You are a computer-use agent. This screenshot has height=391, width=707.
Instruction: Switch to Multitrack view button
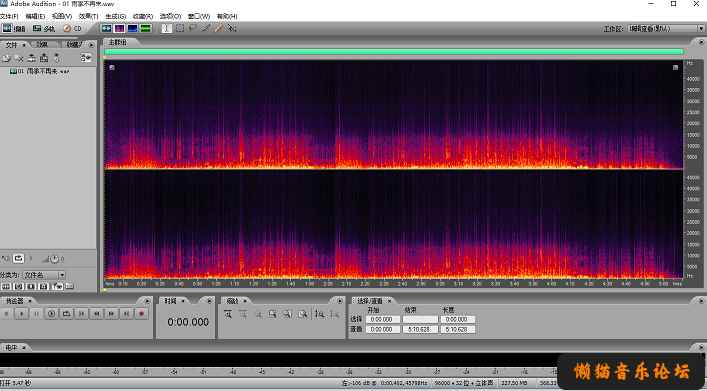(x=44, y=28)
